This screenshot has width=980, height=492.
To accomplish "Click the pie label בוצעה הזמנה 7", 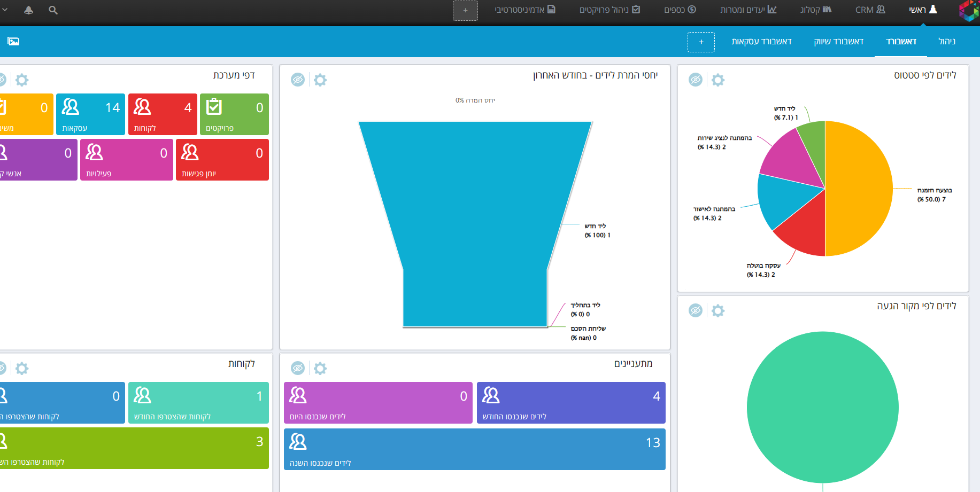I will click(935, 195).
